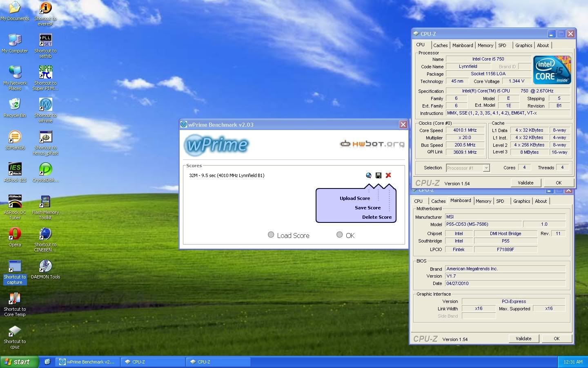This screenshot has height=368, width=588.
Task: Click HWBOT.org logo in wPrime
Action: coord(372,144)
